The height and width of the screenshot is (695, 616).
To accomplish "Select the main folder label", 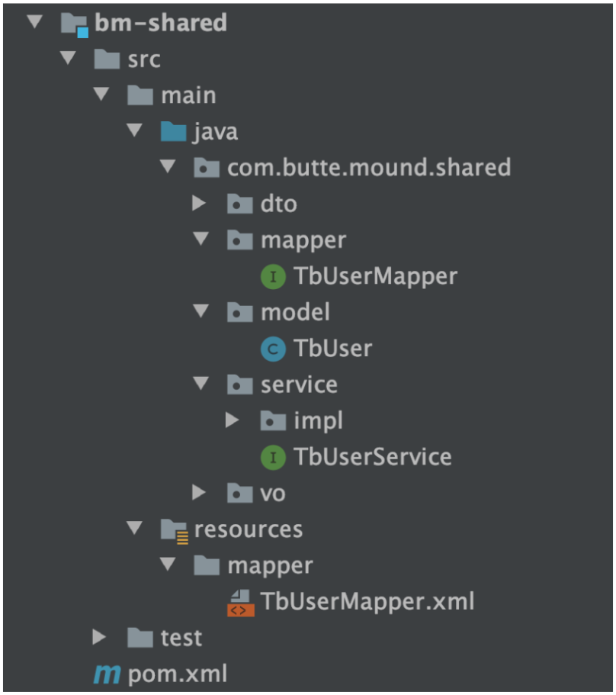I will [x=188, y=96].
